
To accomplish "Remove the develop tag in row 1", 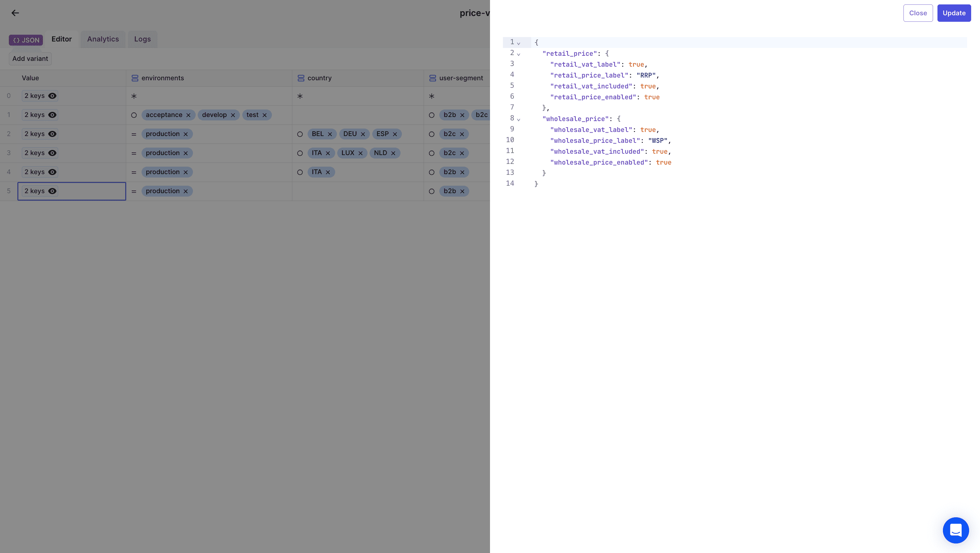I will point(233,115).
